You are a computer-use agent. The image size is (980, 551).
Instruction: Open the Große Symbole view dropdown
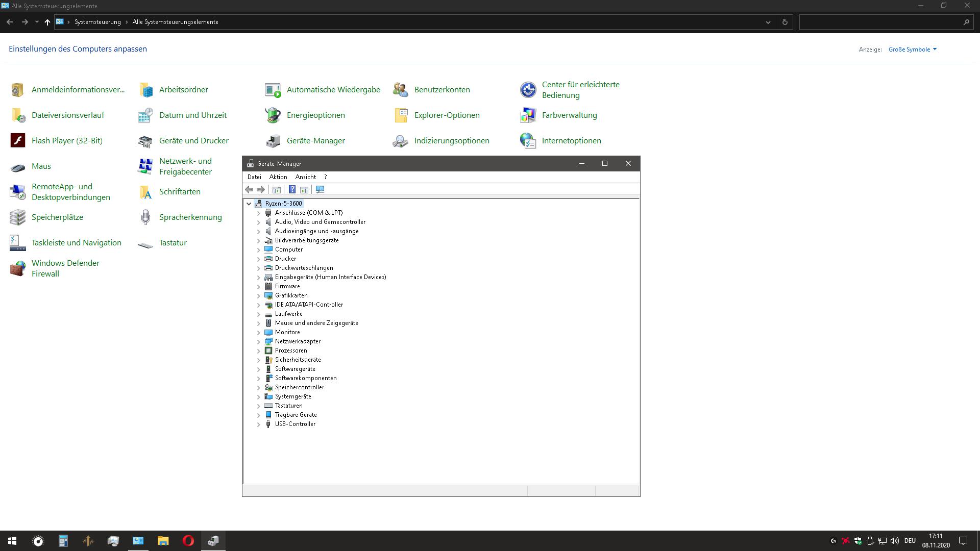[x=913, y=49]
